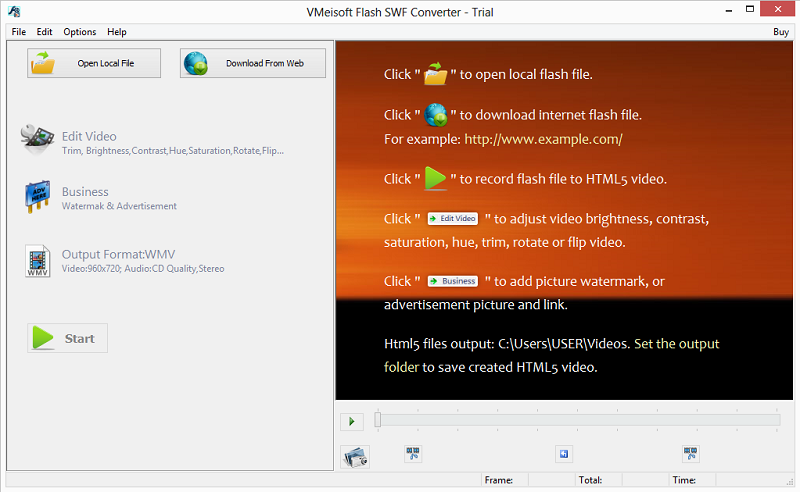Screen dimensions: 800x492
Task: Open the Help menu
Action: pyautogui.click(x=117, y=32)
